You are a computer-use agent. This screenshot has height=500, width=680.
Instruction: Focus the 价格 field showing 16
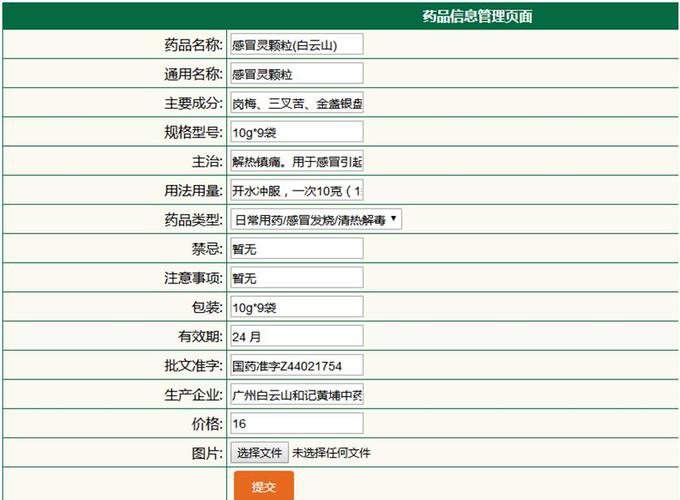pyautogui.click(x=297, y=423)
